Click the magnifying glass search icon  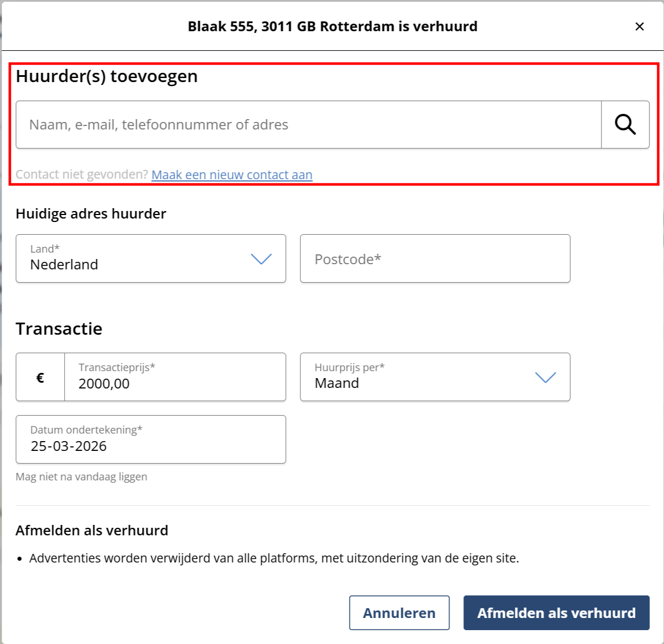pyautogui.click(x=625, y=125)
